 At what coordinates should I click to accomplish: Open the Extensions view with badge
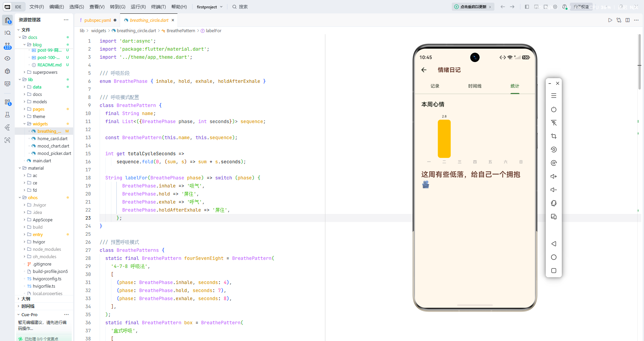click(7, 102)
